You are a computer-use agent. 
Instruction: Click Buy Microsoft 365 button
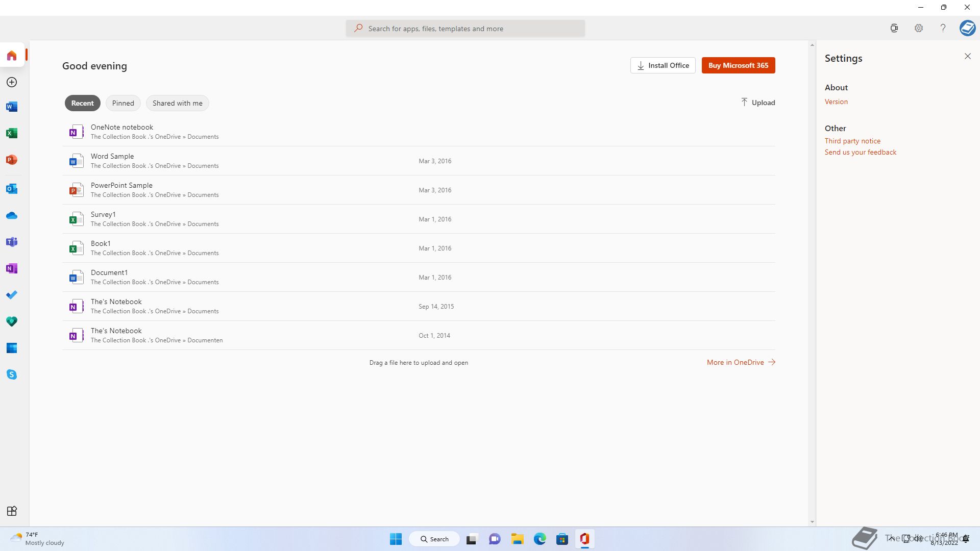[x=738, y=65]
